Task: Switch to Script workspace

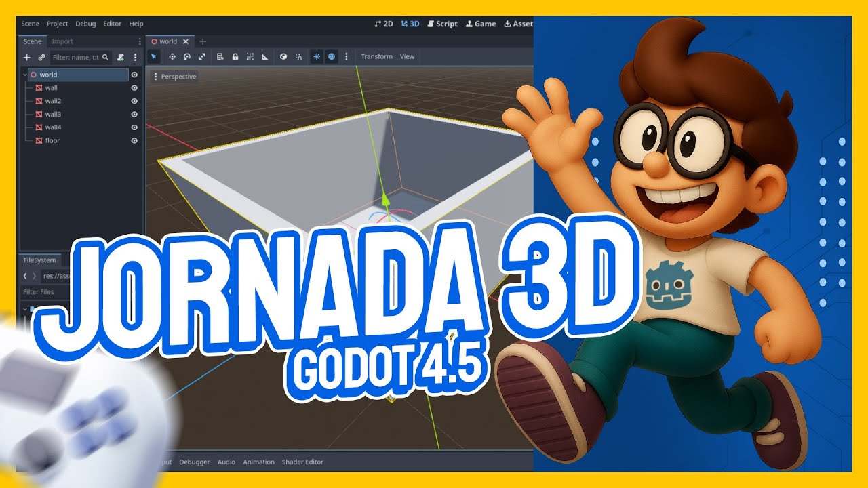Action: coord(442,24)
